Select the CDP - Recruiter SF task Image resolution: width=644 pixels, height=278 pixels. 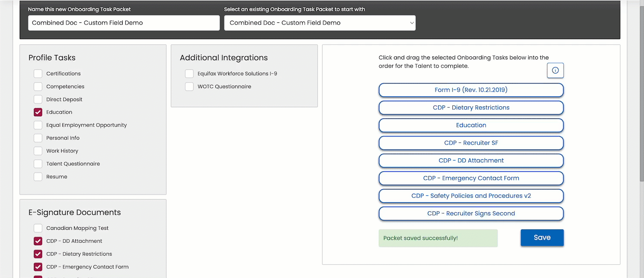pos(471,143)
